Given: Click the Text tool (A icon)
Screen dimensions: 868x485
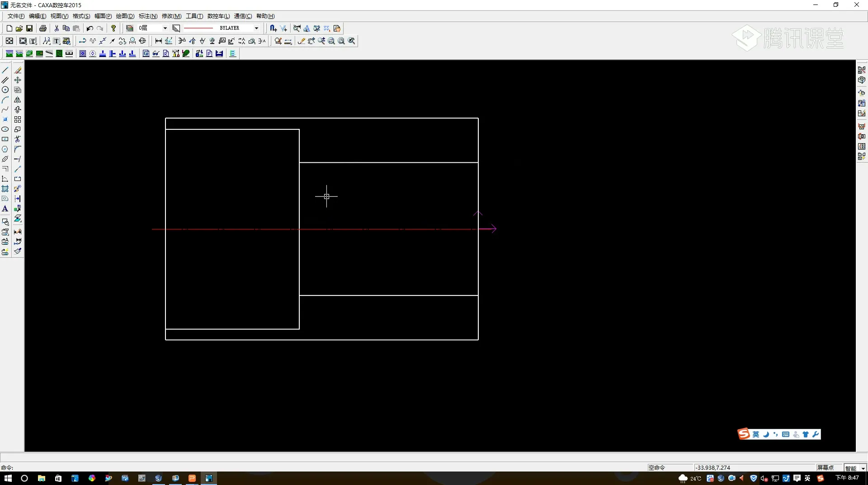Looking at the screenshot, I should click(5, 209).
